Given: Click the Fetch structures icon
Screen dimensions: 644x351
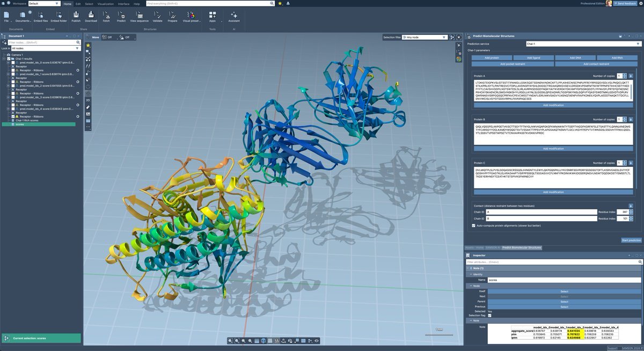Looking at the screenshot, I should click(x=106, y=16).
